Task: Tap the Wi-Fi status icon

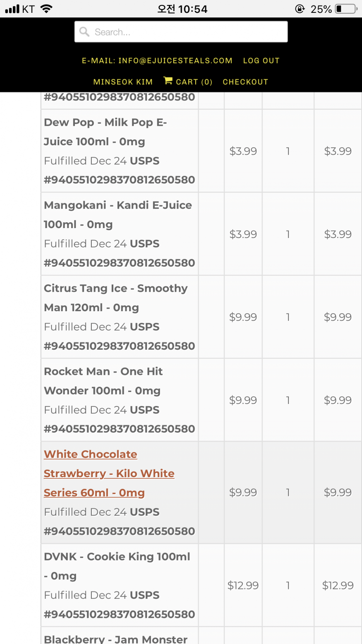Action: tap(46, 9)
